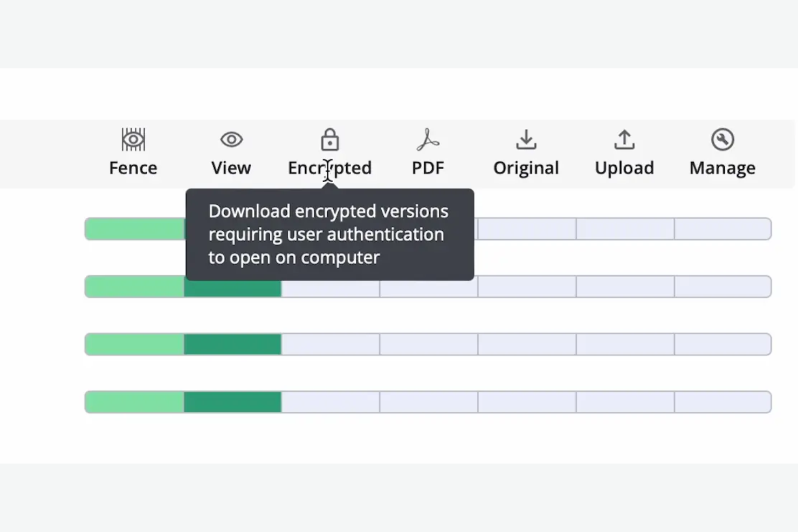
Task: Click the Upload toolbar label
Action: pyautogui.click(x=624, y=168)
